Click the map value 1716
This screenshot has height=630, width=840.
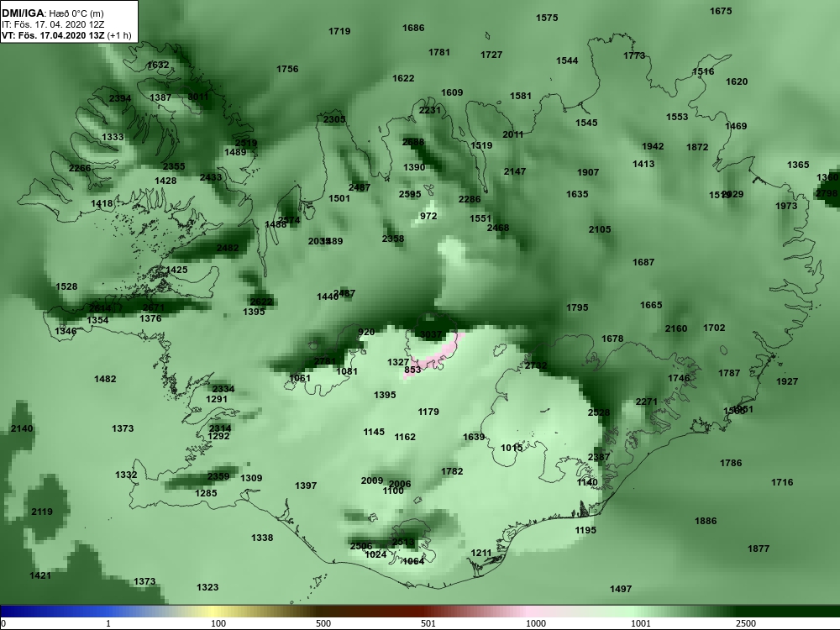782,483
